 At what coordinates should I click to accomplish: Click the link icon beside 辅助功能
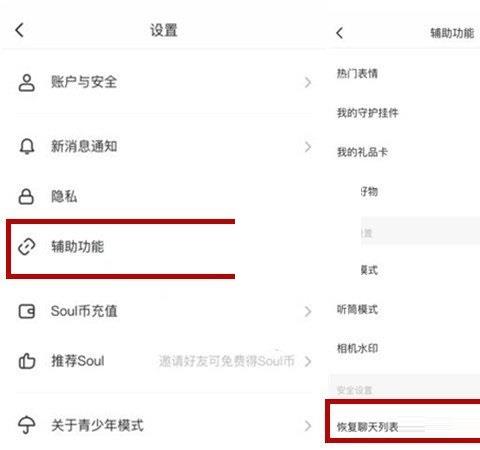pyautogui.click(x=27, y=247)
